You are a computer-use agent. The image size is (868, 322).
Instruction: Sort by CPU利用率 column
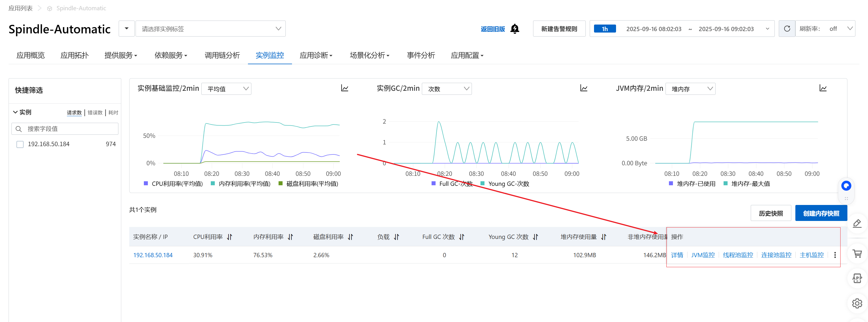(229, 237)
